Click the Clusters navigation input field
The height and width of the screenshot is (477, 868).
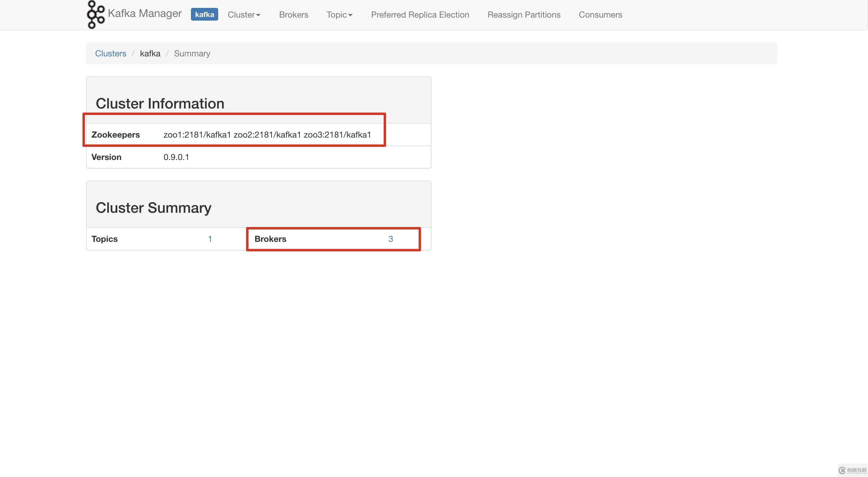click(111, 53)
